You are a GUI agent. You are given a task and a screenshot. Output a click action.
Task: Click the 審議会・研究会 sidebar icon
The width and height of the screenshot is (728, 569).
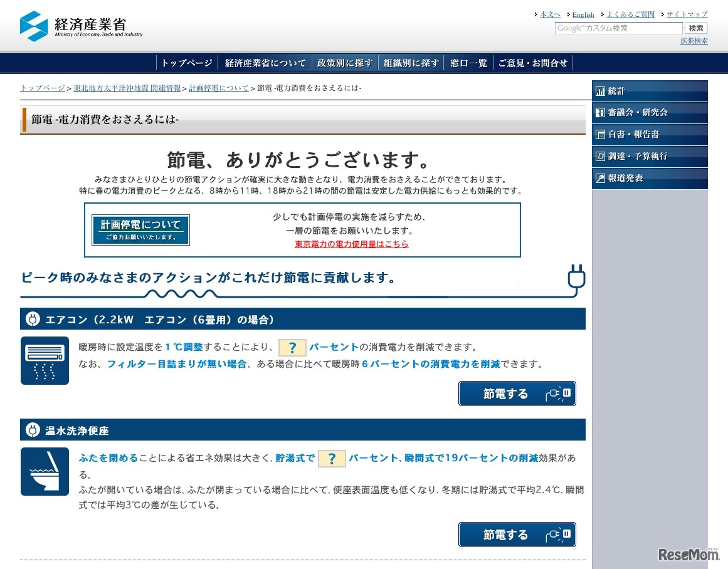pyautogui.click(x=601, y=113)
